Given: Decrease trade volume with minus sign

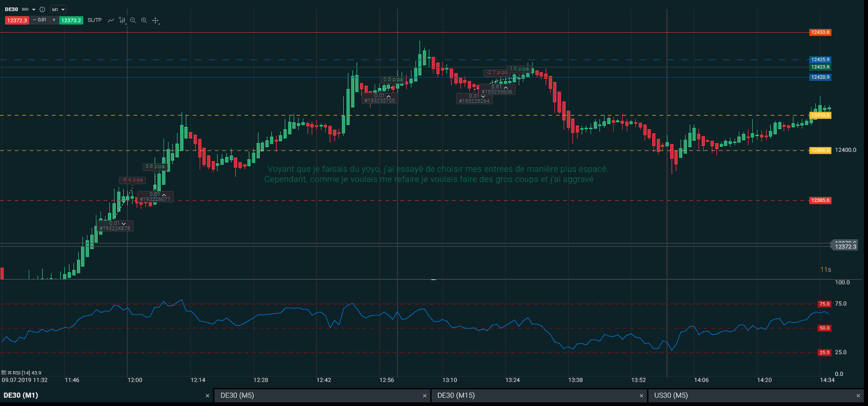Looking at the screenshot, I should [34, 20].
